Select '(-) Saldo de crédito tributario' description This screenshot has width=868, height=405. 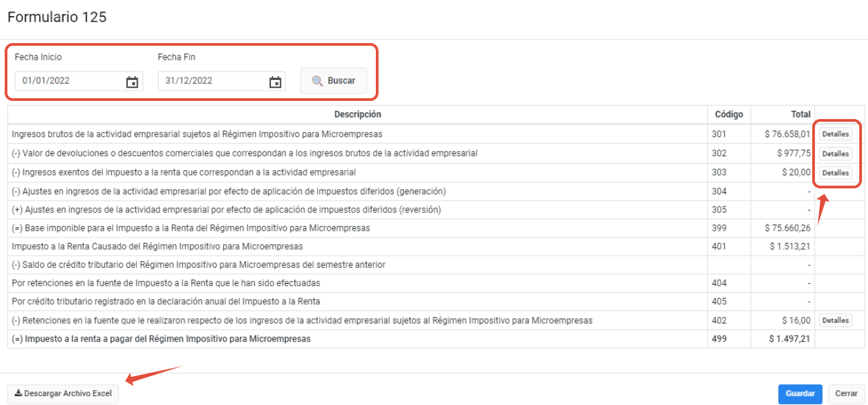coord(198,264)
